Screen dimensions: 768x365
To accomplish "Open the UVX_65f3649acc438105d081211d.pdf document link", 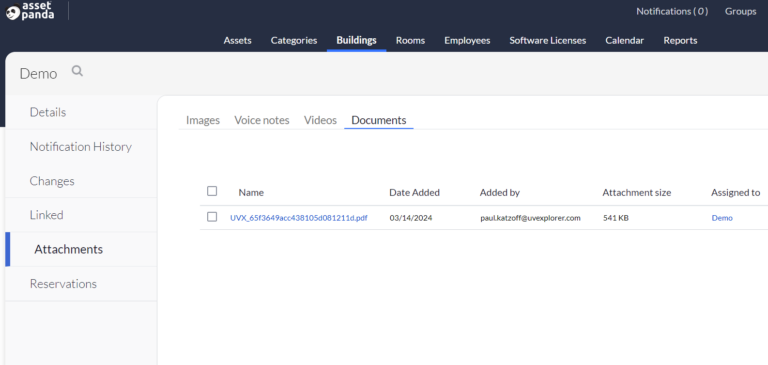I will coord(299,218).
